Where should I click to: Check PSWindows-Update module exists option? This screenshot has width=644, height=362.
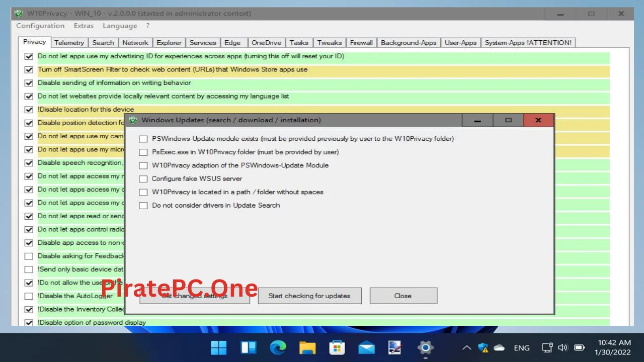click(x=143, y=139)
